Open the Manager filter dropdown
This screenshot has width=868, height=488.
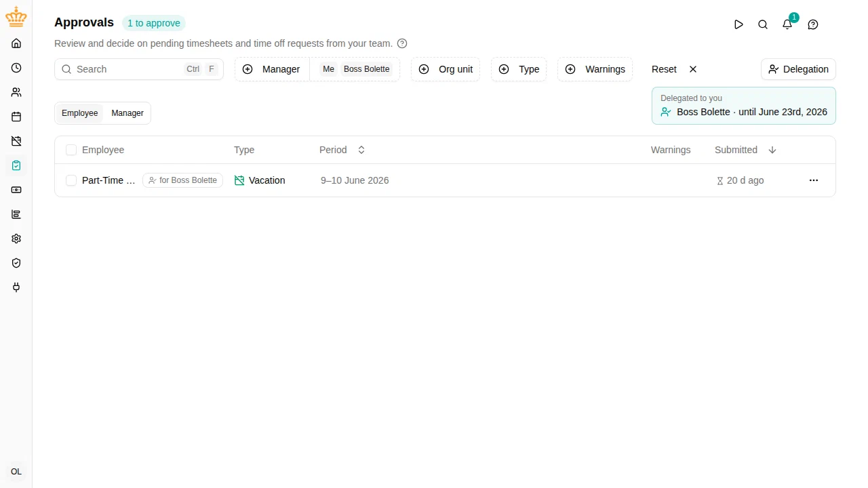pos(272,69)
